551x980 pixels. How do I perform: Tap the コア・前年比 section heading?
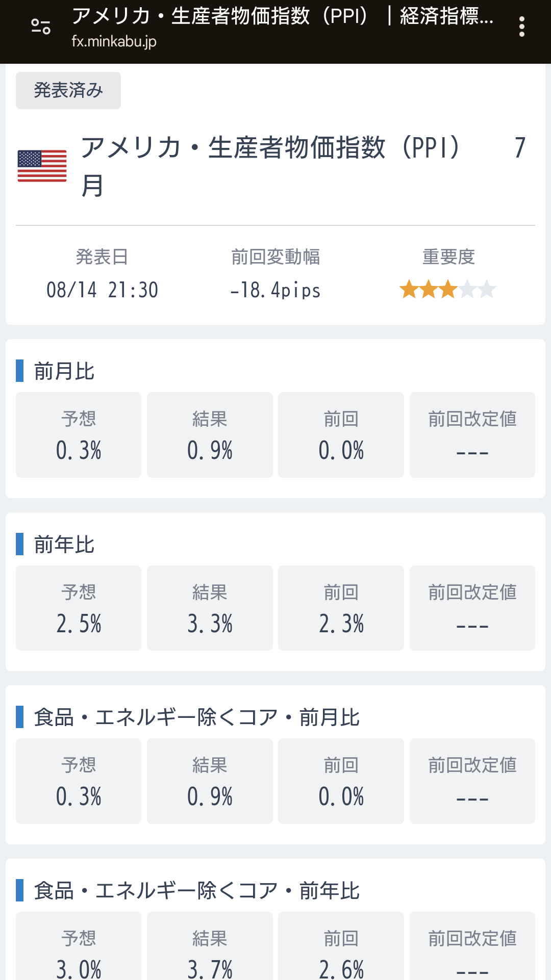click(197, 891)
